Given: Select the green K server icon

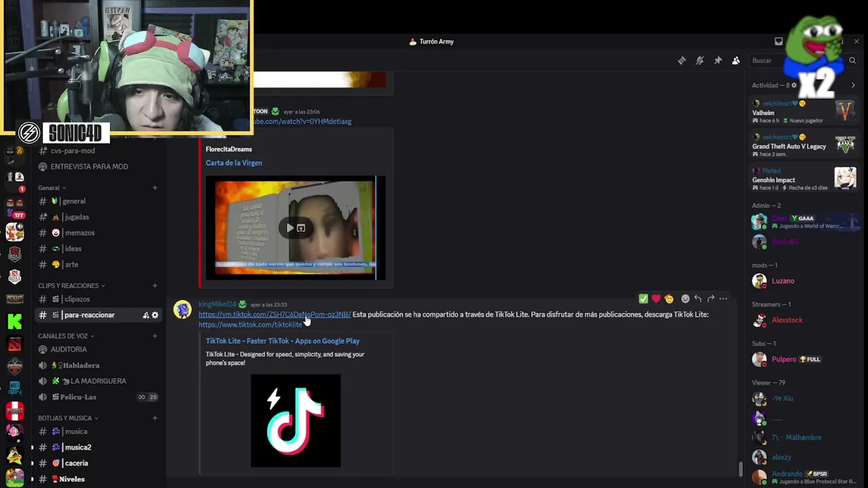Looking at the screenshot, I should point(14,321).
